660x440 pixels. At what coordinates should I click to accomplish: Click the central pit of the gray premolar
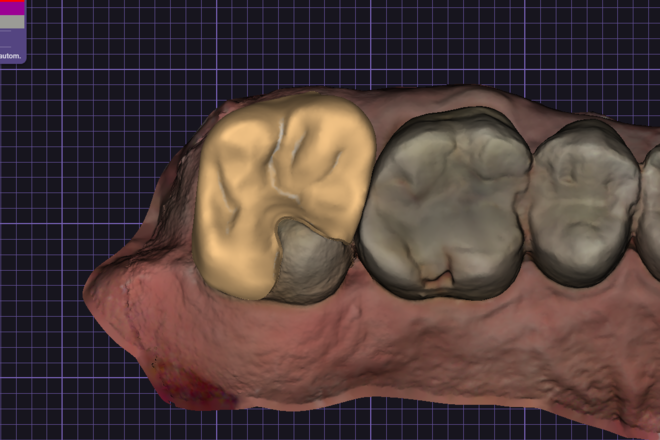pos(568,179)
